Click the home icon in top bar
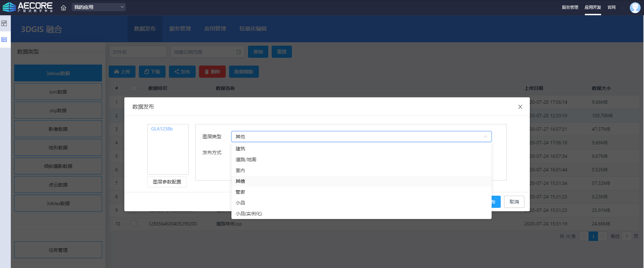644x268 pixels. (x=64, y=7)
